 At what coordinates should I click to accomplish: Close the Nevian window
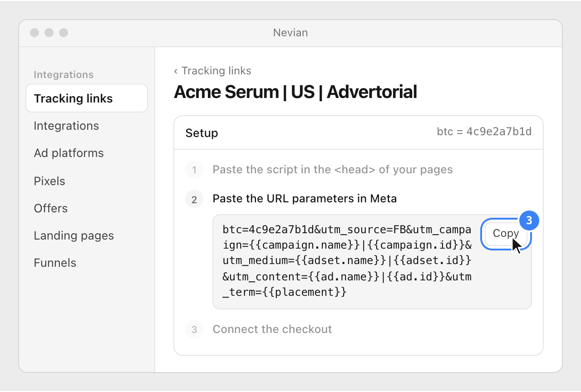[x=34, y=33]
